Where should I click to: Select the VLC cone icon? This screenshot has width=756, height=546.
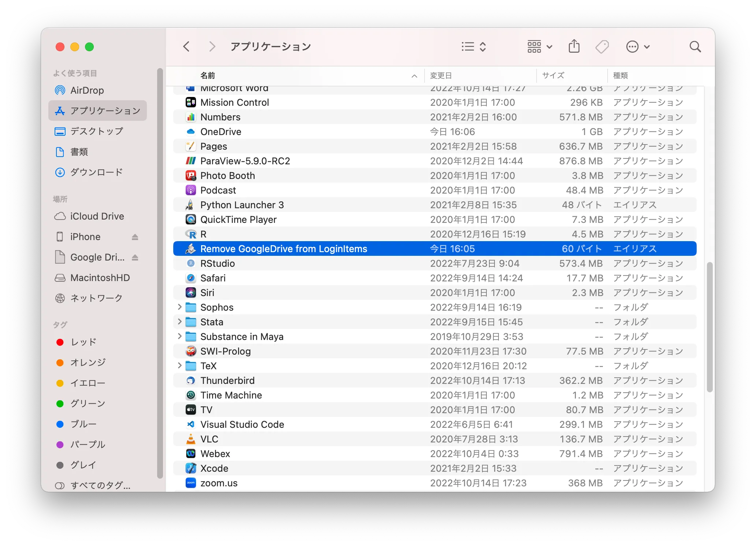191,439
